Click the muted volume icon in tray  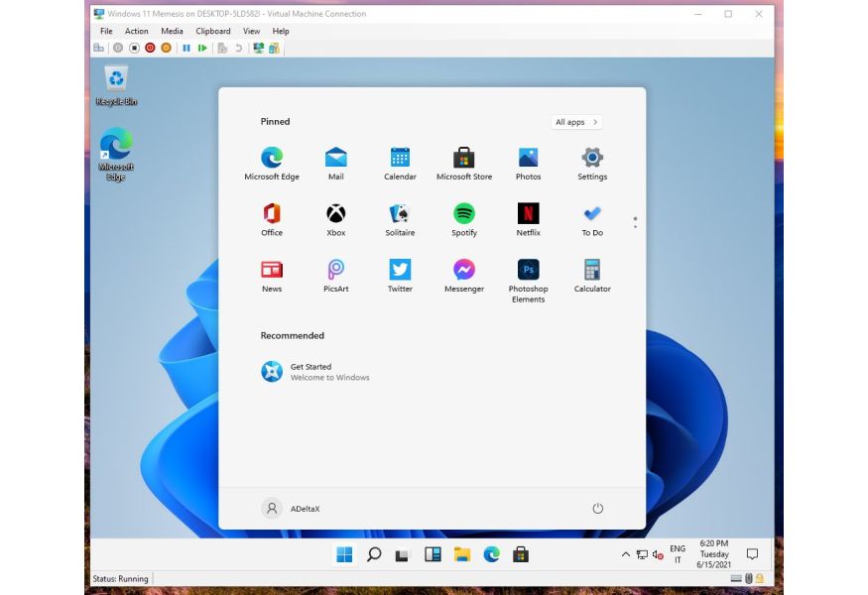tap(658, 554)
